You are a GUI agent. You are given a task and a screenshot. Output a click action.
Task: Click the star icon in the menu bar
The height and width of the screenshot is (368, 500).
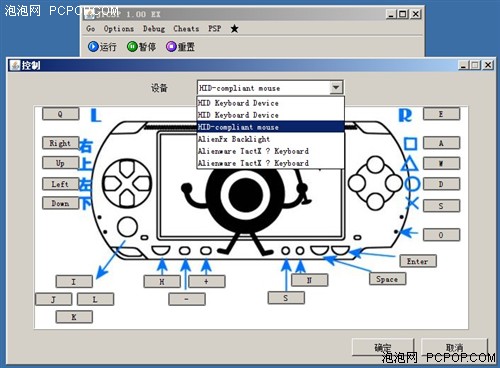[234, 29]
